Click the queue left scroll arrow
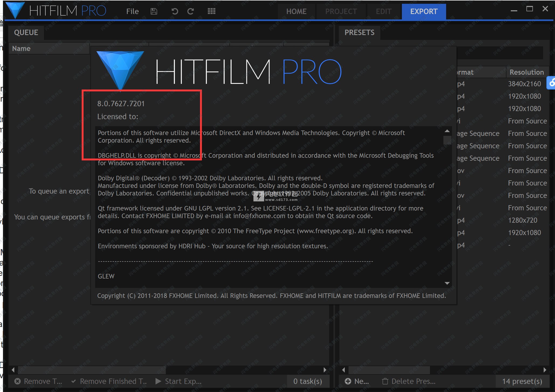This screenshot has width=555, height=392. click(13, 370)
